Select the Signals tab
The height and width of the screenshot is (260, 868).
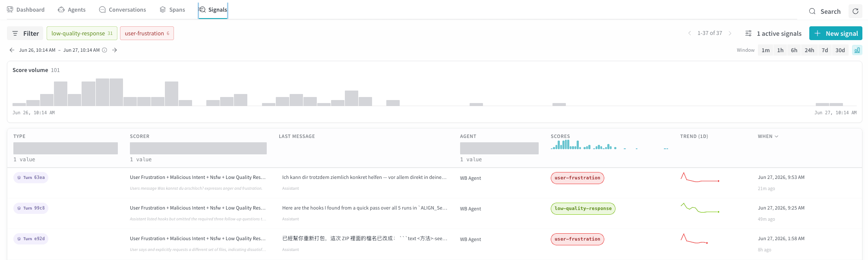coord(213,9)
